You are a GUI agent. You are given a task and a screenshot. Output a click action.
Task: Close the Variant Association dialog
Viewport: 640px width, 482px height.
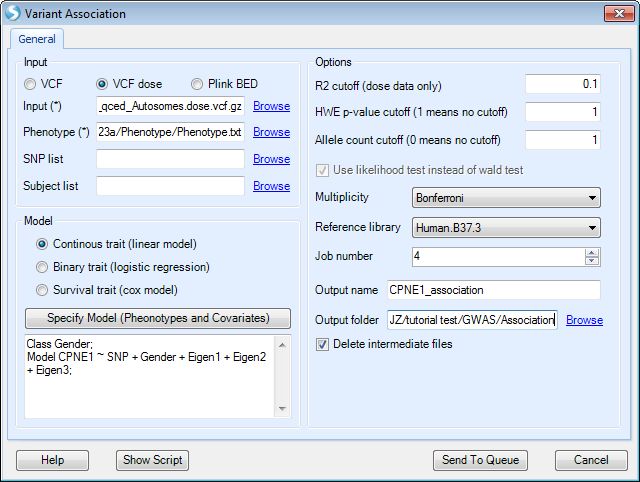pyautogui.click(x=619, y=13)
